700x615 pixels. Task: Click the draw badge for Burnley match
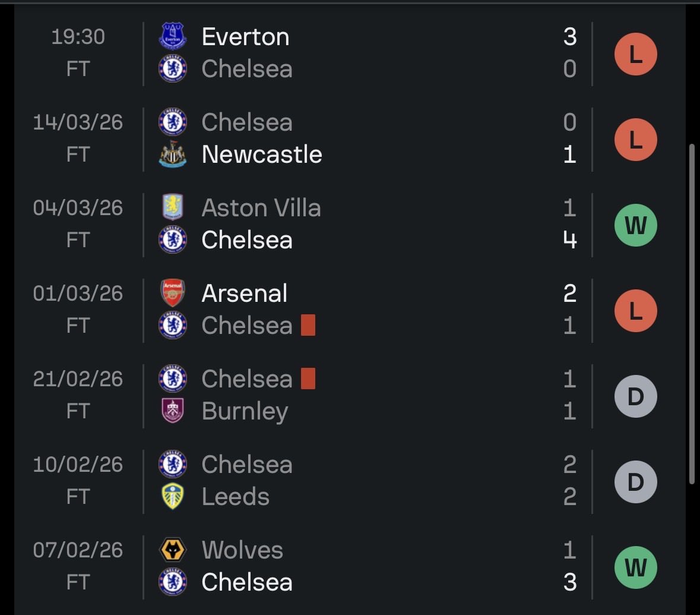636,396
